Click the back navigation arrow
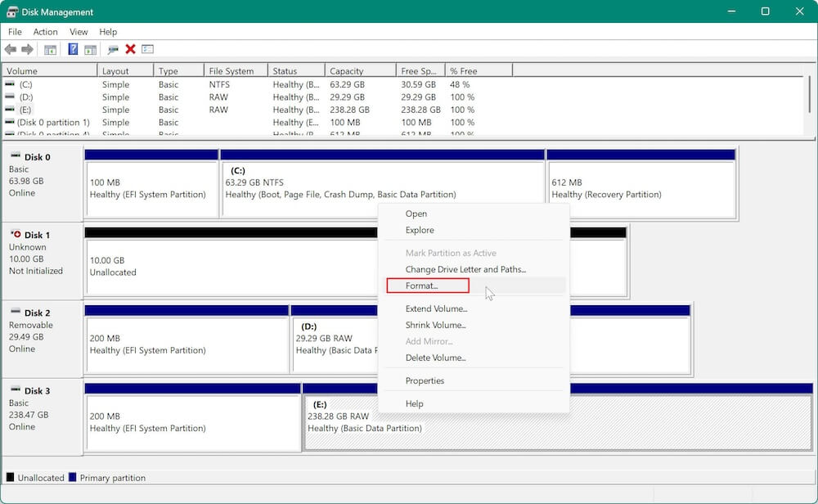The image size is (818, 504). click(x=11, y=49)
